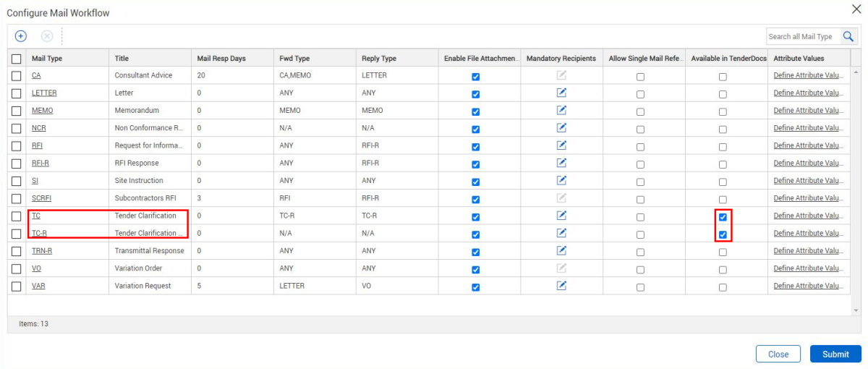
Task: Uncheck Available in TenderDocs for TC
Action: pos(723,217)
